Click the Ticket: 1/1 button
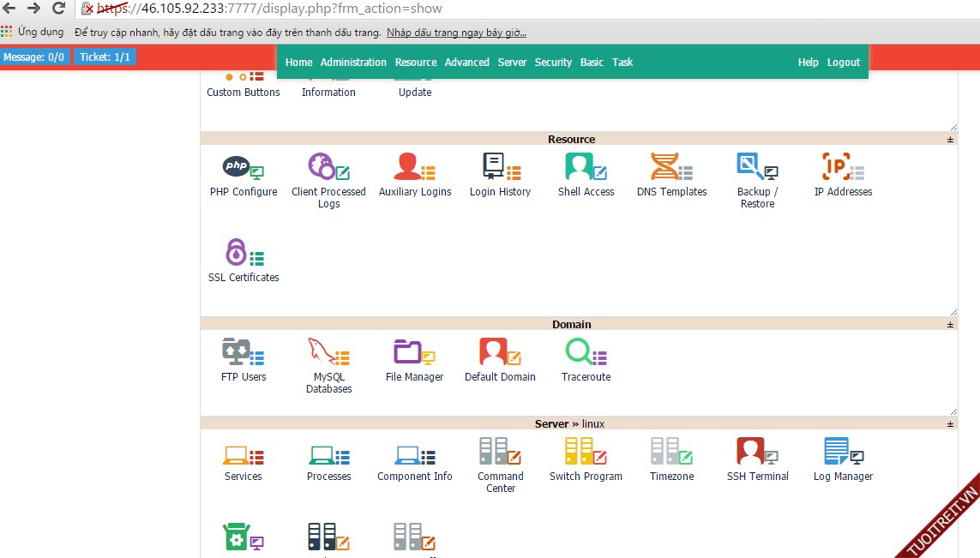The height and width of the screenshot is (558, 980). point(105,57)
